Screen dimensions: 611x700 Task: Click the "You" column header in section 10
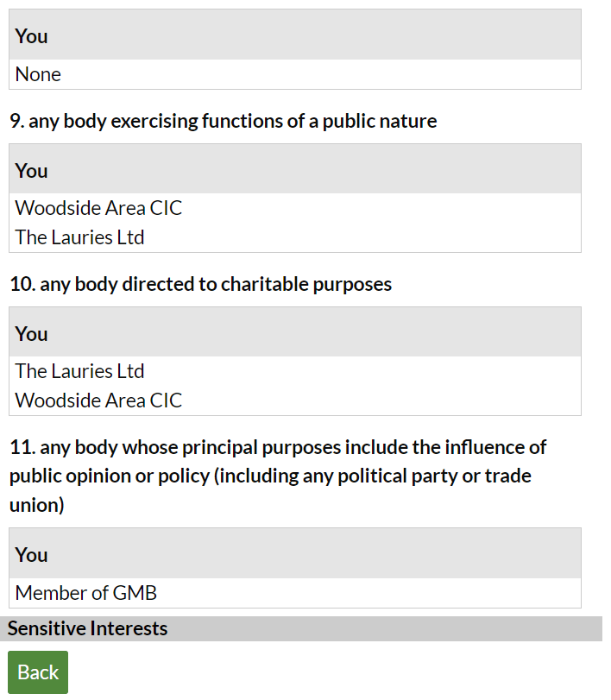(31, 334)
